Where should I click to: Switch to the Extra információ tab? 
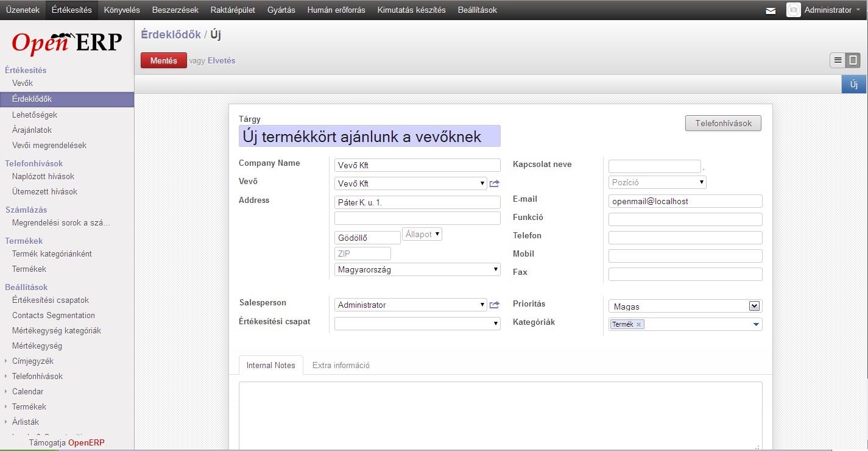click(341, 365)
